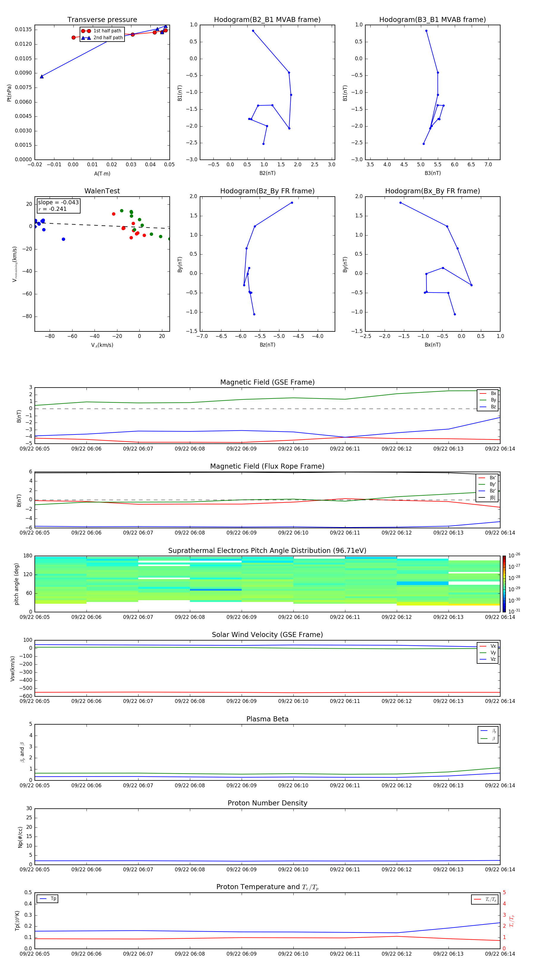
Task: Click the upper-left endpoint of Bx_By hodogram
Action: 400,203
